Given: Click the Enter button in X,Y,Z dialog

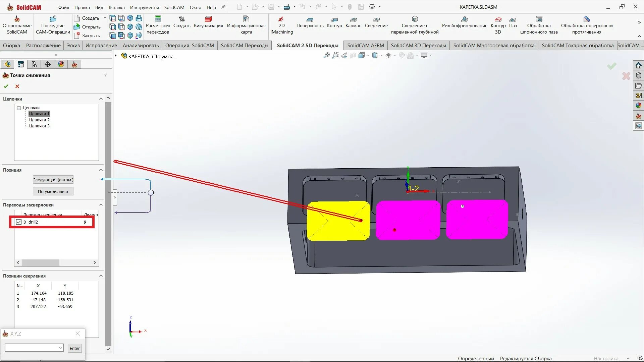Looking at the screenshot, I should tap(74, 348).
